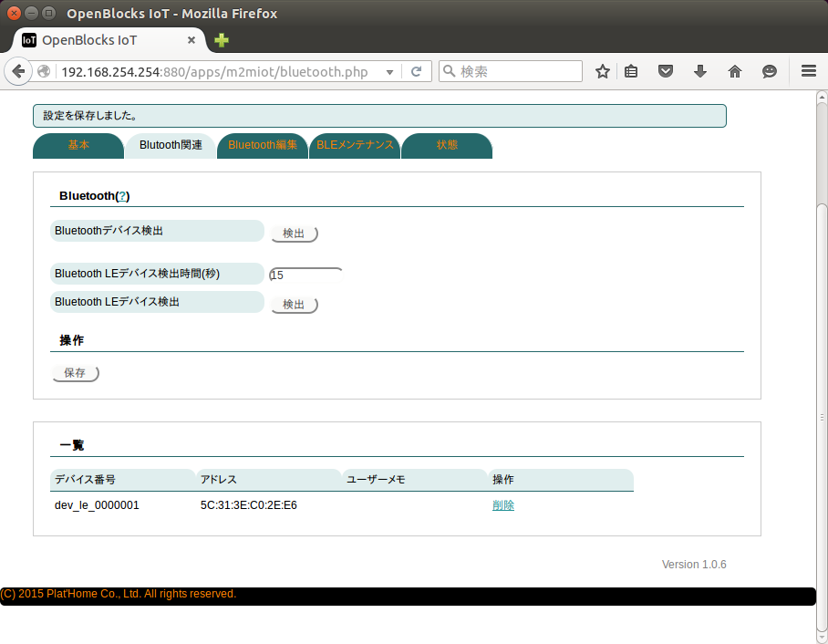The height and width of the screenshot is (644, 828).
Task: Select the OpenBlocks IoT browser tab
Action: pyautogui.click(x=109, y=40)
